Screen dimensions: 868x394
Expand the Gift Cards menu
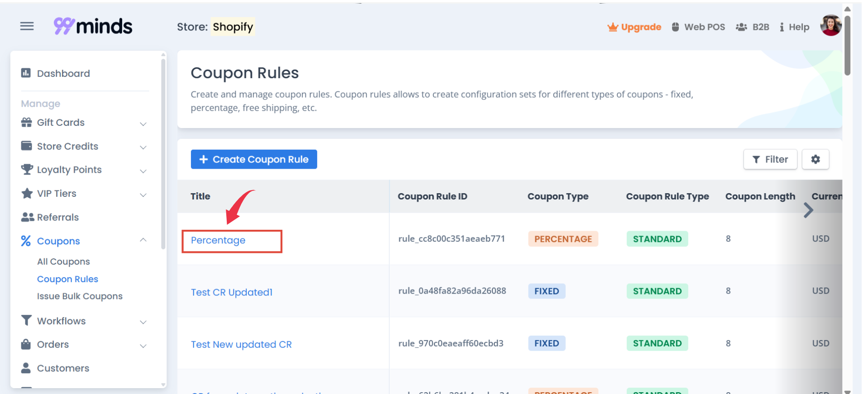coord(84,123)
